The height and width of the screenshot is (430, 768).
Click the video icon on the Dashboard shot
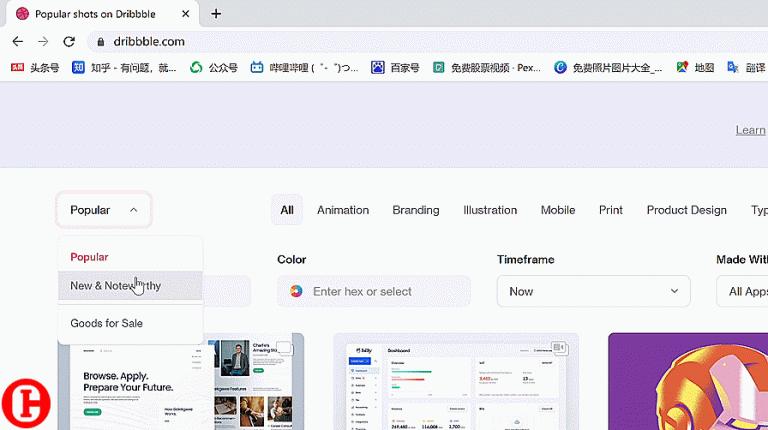559,347
